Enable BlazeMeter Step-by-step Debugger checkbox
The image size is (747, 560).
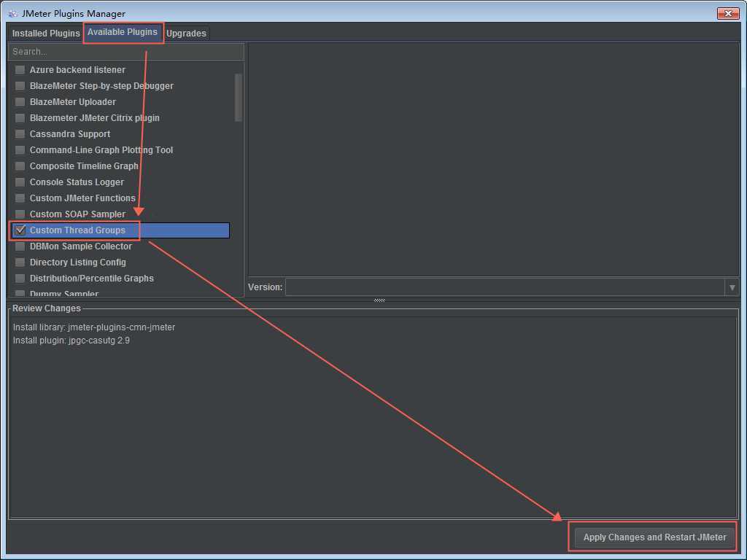[20, 86]
